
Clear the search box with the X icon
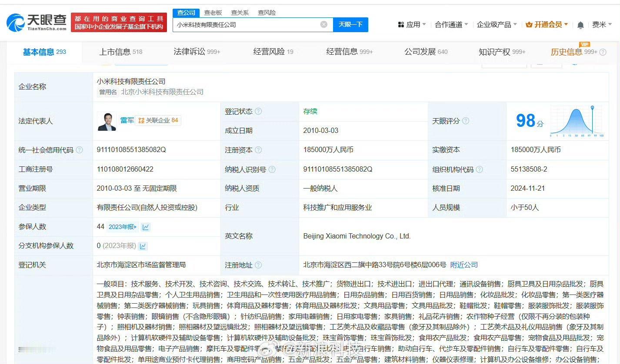[x=324, y=25]
